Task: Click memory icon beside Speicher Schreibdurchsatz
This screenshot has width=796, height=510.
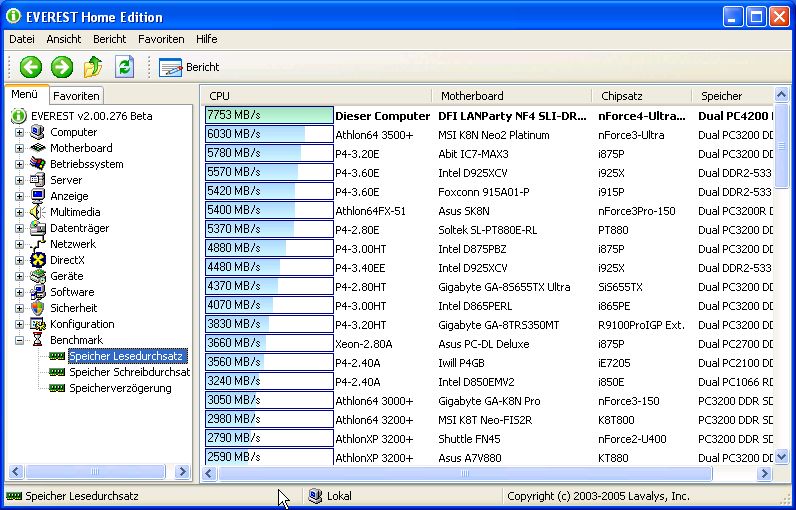Action: tap(57, 372)
